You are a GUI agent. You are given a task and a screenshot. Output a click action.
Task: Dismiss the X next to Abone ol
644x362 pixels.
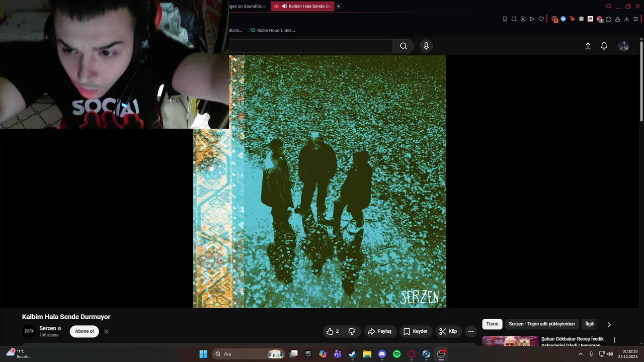point(106,331)
